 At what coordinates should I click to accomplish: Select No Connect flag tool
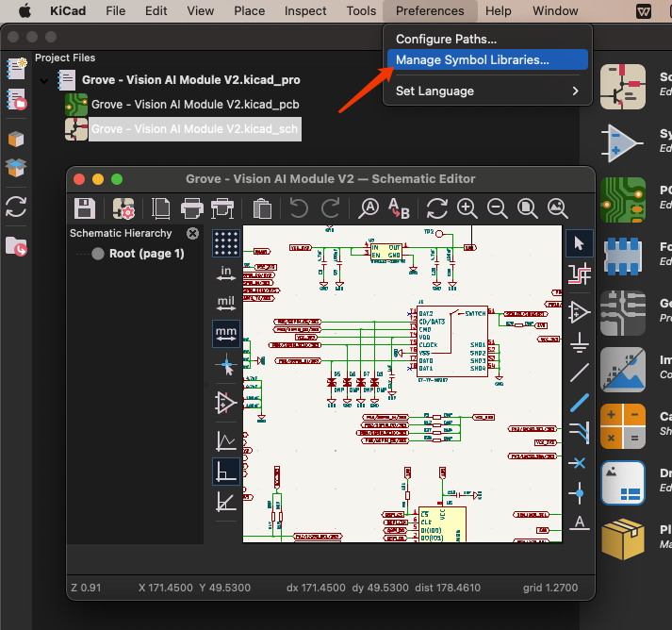click(x=580, y=463)
